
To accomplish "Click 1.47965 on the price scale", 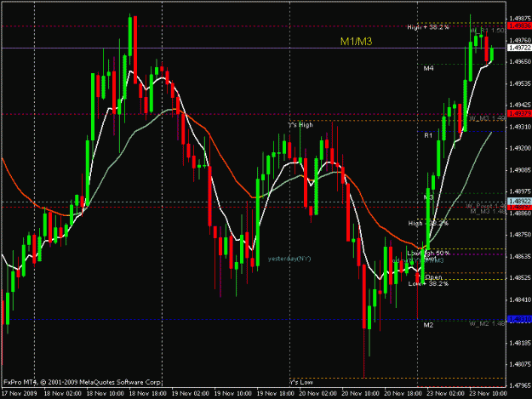I will point(520,385).
